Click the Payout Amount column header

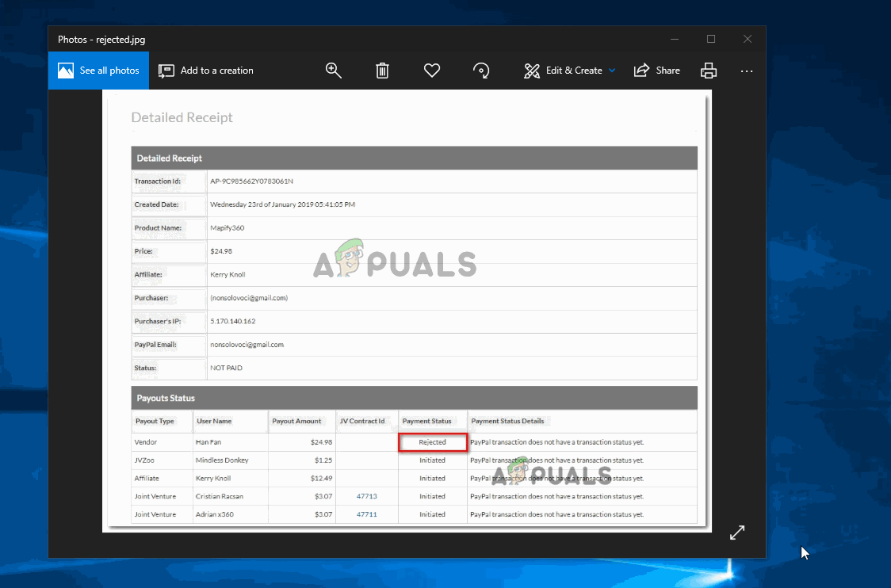click(x=296, y=421)
